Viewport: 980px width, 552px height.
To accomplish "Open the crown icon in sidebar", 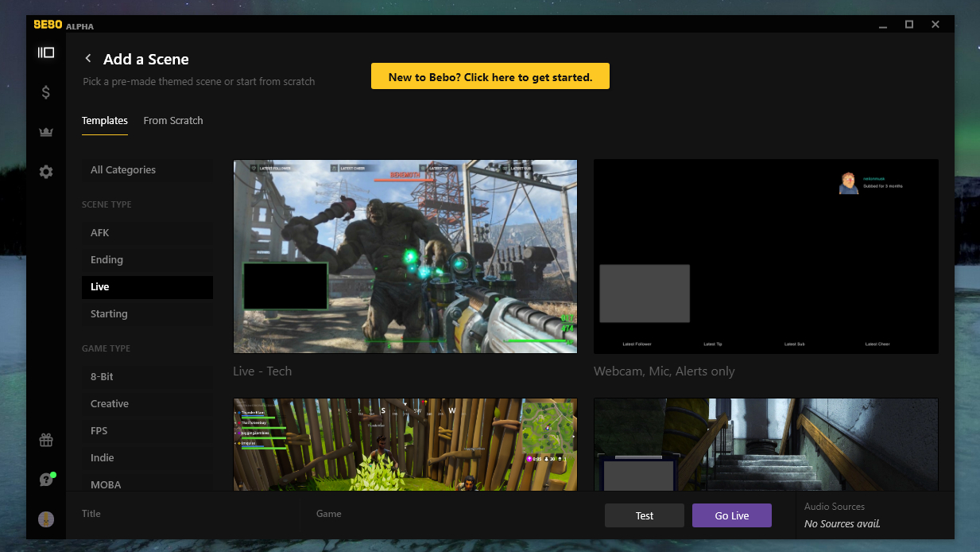I will (x=46, y=132).
